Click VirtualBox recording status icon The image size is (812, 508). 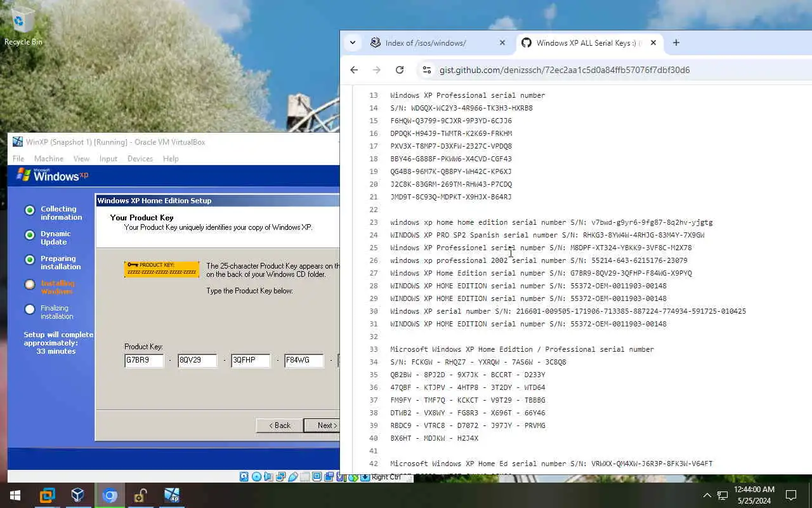tap(329, 477)
